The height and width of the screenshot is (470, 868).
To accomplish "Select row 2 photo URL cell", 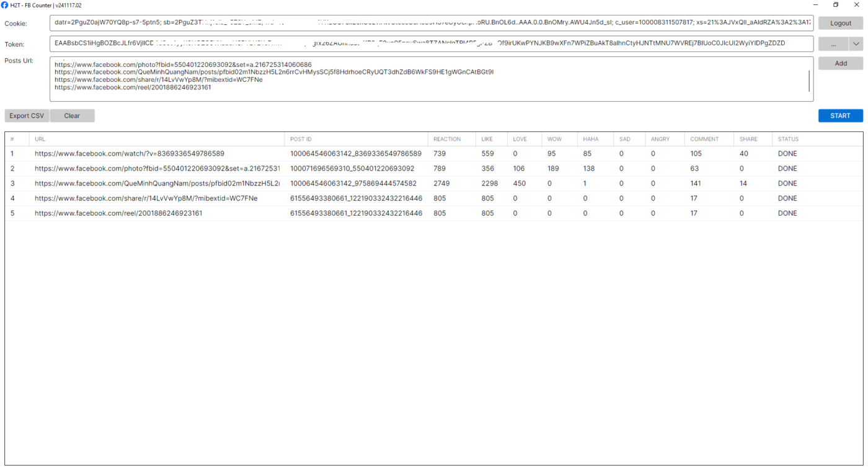I will coord(157,169).
